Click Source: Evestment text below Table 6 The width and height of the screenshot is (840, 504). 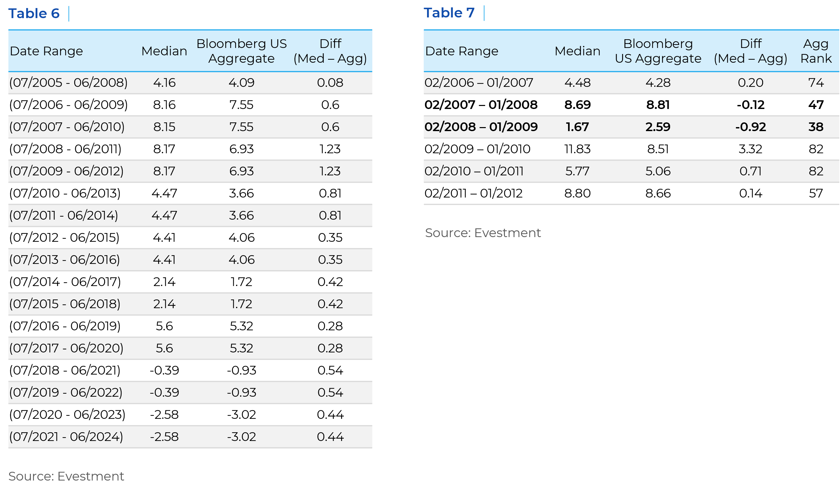(x=66, y=476)
